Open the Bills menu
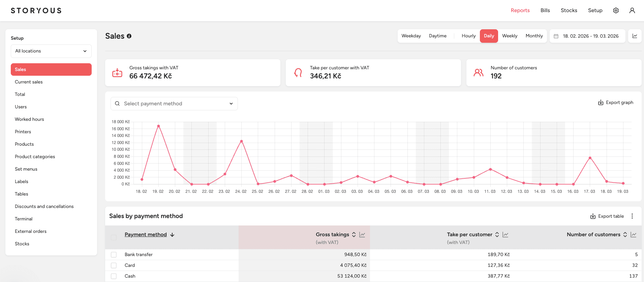644x282 pixels. click(x=545, y=10)
